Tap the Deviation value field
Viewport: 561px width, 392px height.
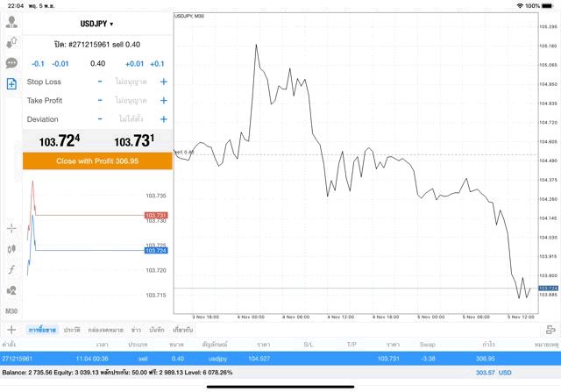(131, 119)
